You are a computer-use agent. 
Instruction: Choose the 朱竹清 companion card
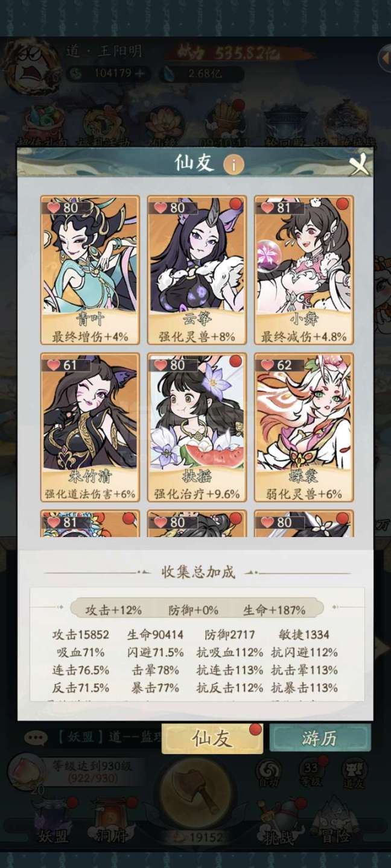tap(90, 427)
